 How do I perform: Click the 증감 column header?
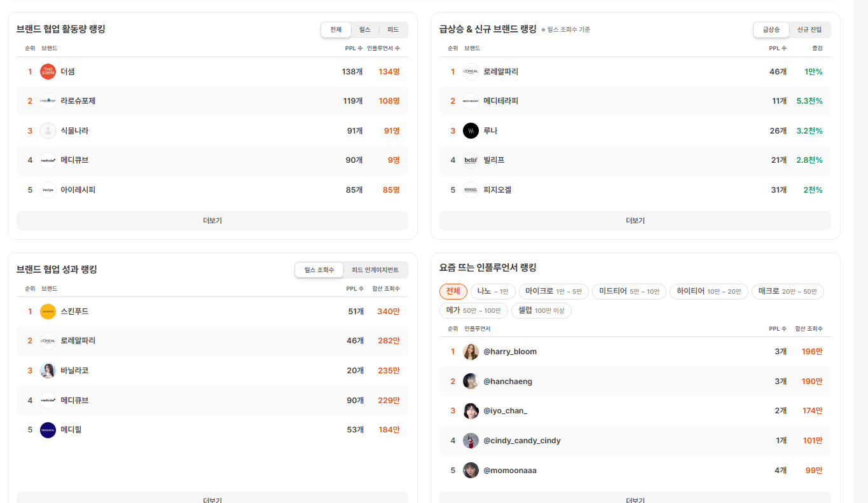(817, 48)
